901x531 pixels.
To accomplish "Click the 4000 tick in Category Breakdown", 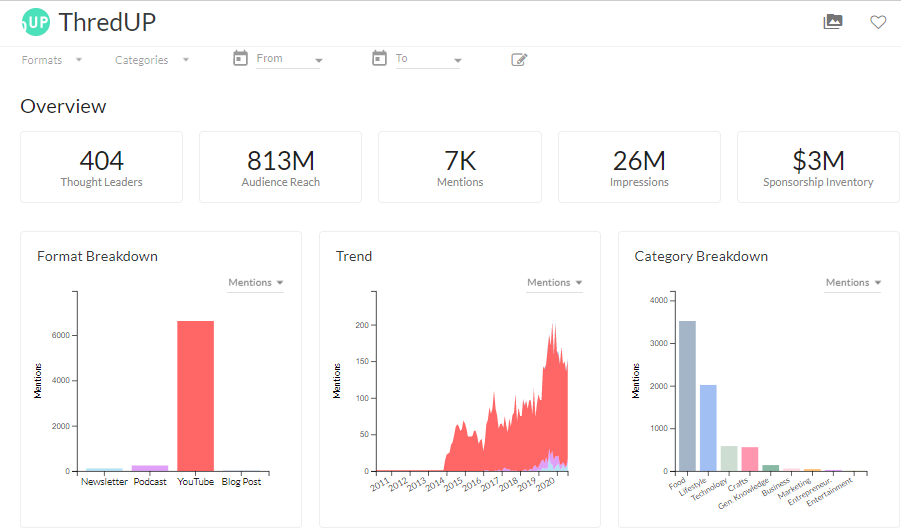I will click(659, 300).
